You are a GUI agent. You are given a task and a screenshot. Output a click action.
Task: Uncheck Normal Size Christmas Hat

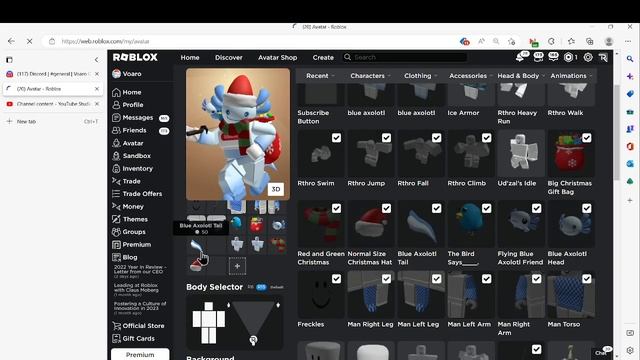pos(387,209)
